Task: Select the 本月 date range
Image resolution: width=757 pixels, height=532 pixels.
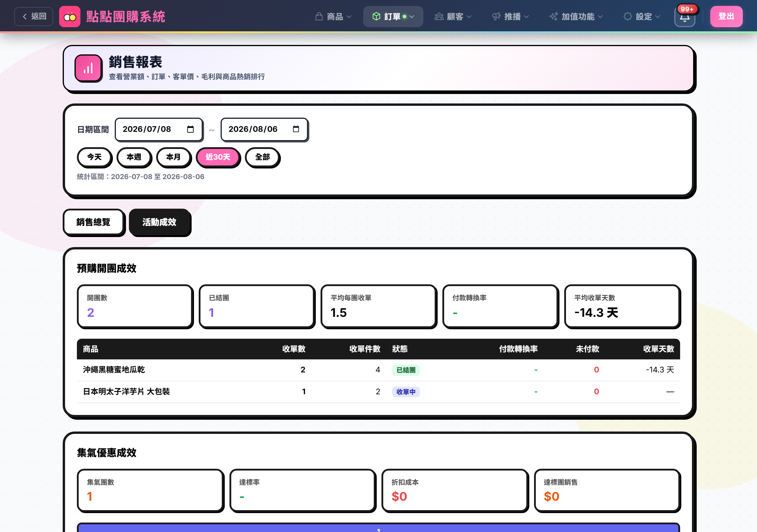Action: point(173,157)
